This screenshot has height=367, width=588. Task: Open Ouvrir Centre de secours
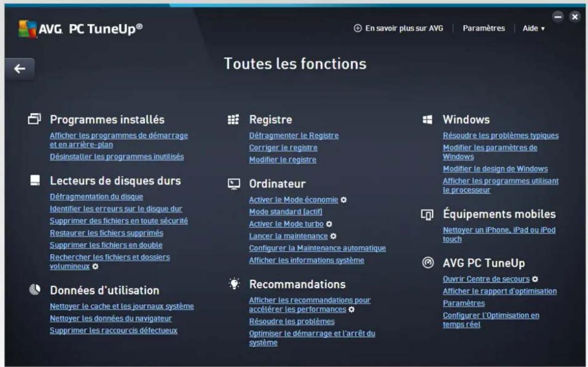(x=486, y=279)
